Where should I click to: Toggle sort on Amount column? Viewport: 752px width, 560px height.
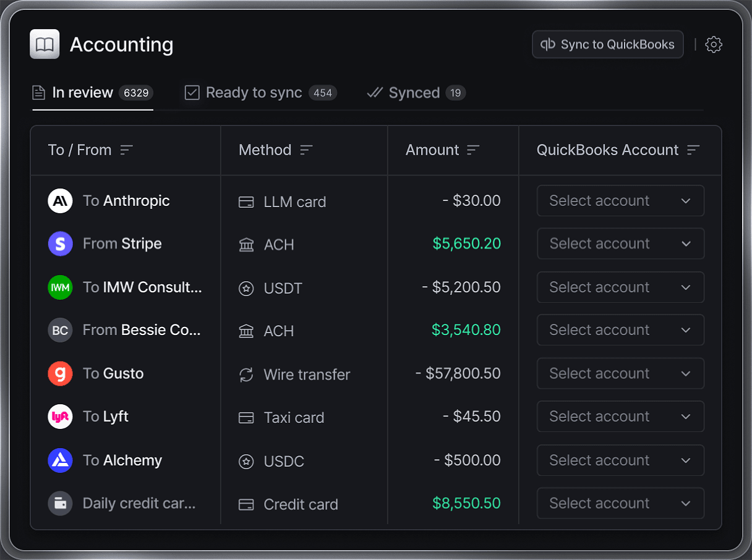click(473, 150)
